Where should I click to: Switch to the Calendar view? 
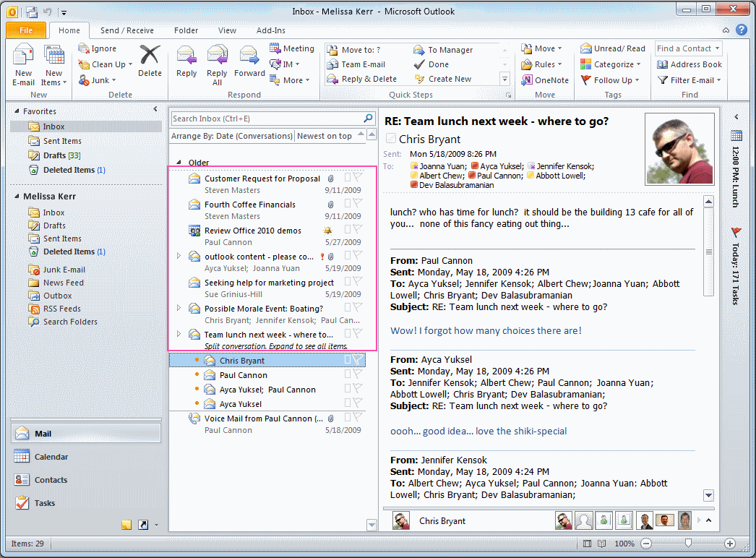tap(51, 457)
